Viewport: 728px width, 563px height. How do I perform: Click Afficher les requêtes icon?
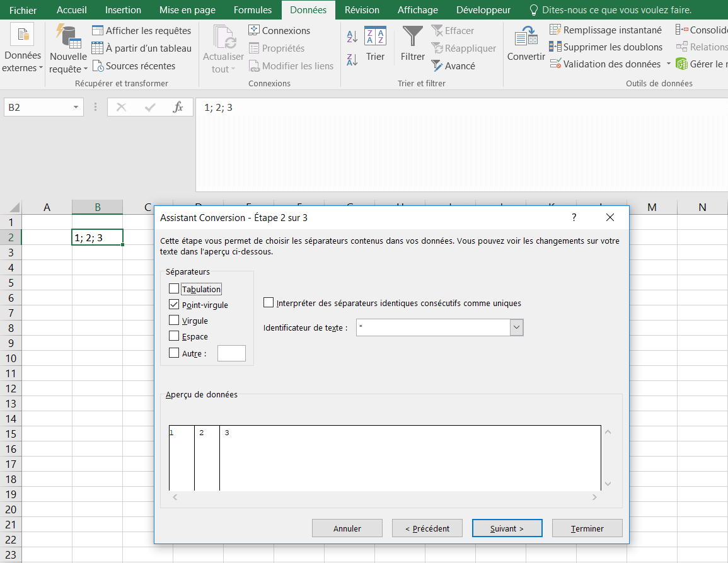(x=98, y=31)
